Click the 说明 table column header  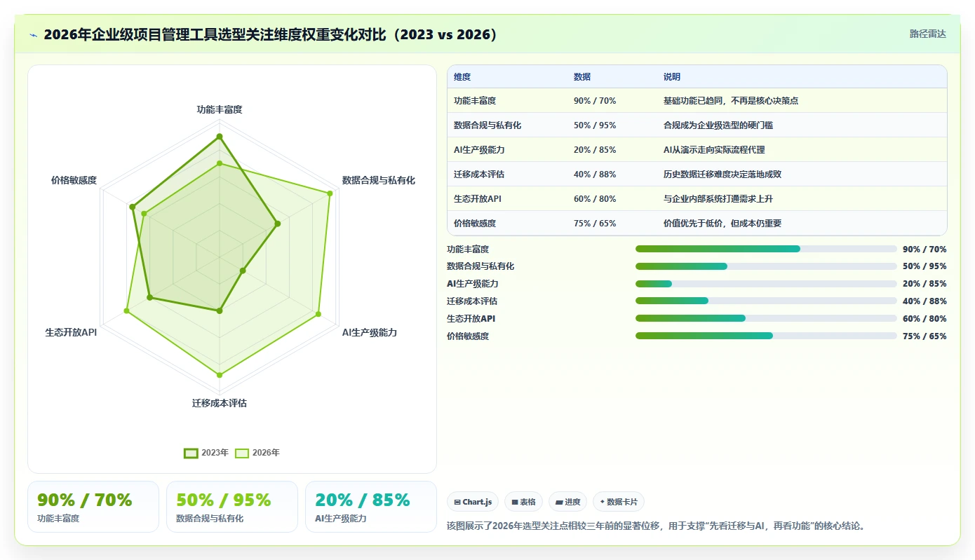(672, 77)
